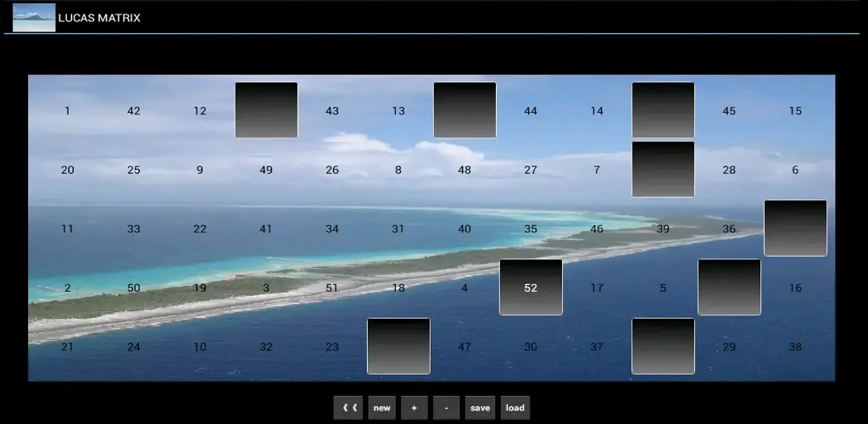Choose tile number 49

(266, 170)
